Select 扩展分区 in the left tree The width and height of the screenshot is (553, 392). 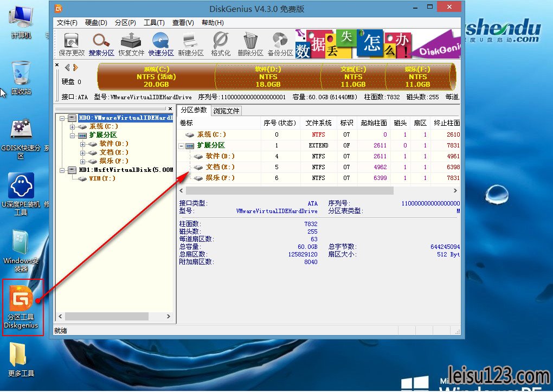click(x=103, y=135)
